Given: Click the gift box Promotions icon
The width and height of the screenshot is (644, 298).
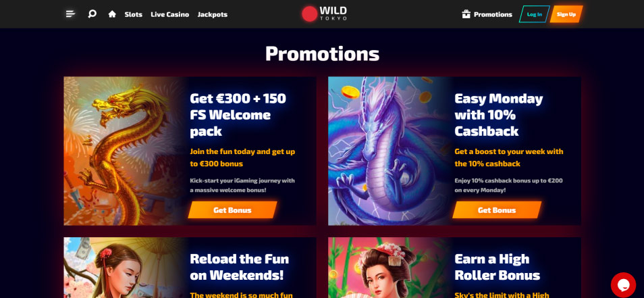Looking at the screenshot, I should click(466, 14).
